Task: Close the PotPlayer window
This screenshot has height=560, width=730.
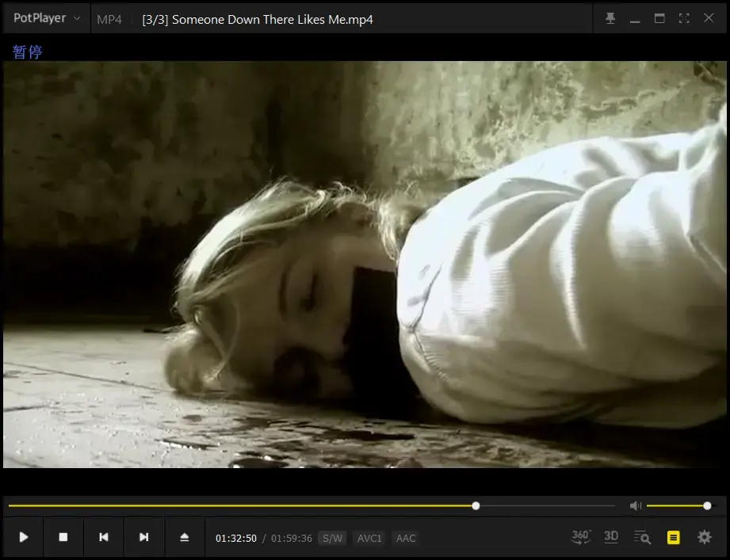Action: 709,17
